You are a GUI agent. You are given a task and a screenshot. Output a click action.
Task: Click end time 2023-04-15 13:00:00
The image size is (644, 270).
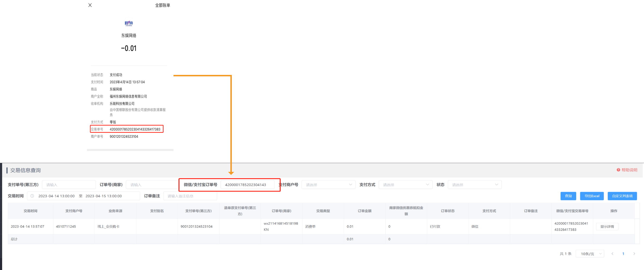[x=104, y=196]
